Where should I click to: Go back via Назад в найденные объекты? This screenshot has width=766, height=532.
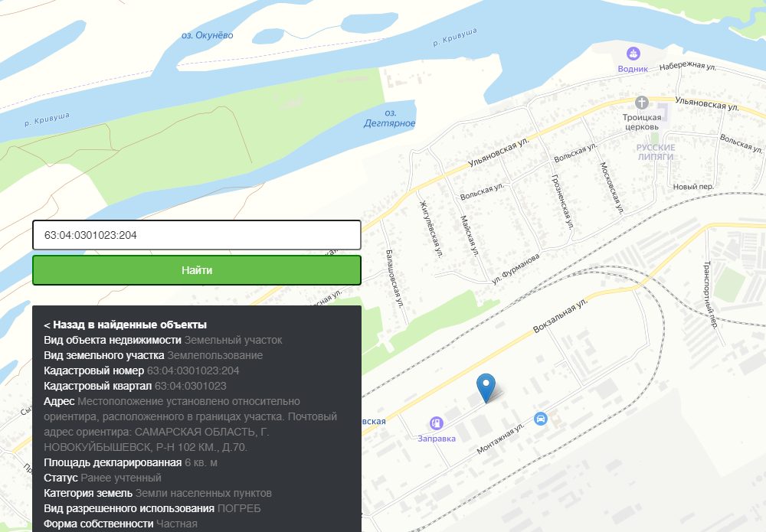125,325
